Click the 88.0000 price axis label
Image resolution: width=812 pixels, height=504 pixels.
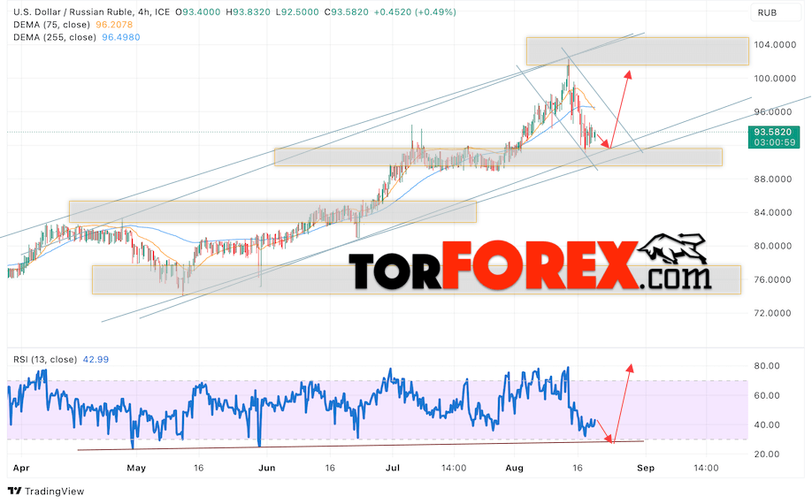(773, 179)
